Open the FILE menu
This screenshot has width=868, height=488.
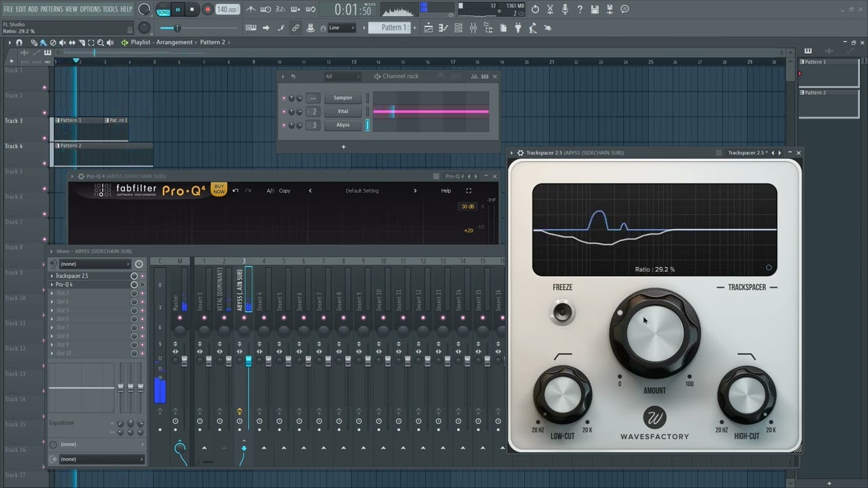[9, 9]
